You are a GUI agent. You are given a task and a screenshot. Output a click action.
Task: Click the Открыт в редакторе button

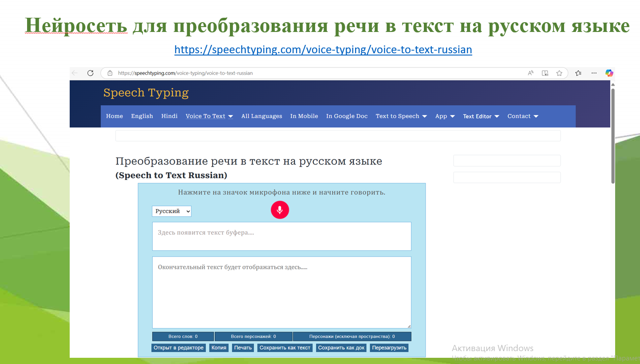178,348
